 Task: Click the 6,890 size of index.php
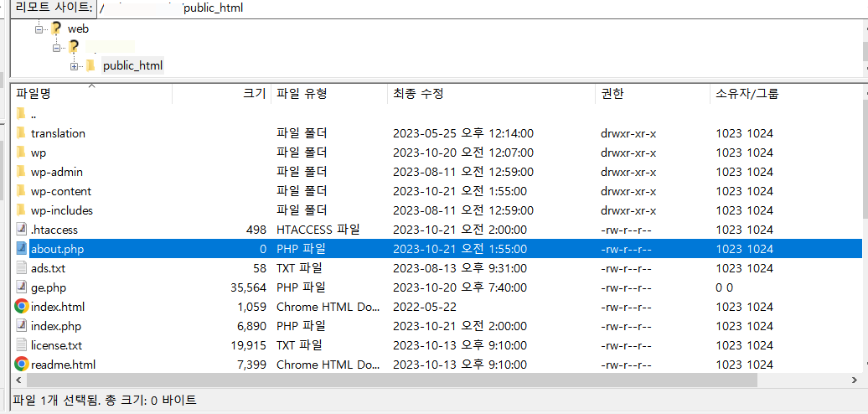251,326
